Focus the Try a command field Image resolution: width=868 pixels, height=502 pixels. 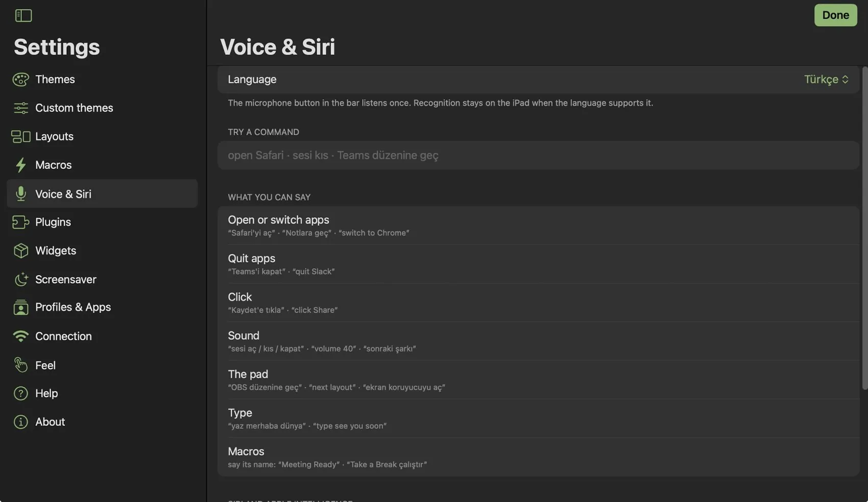[x=538, y=156]
